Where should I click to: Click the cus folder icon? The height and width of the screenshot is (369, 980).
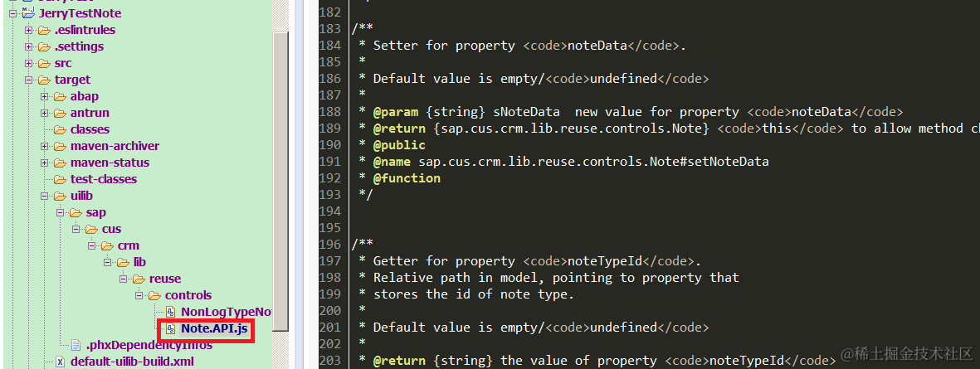[x=92, y=229]
